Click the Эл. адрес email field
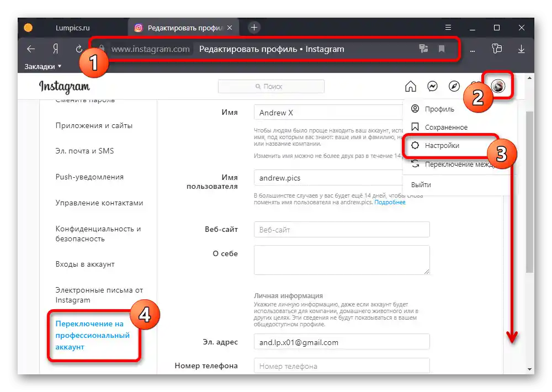The image size is (552, 392). (342, 342)
